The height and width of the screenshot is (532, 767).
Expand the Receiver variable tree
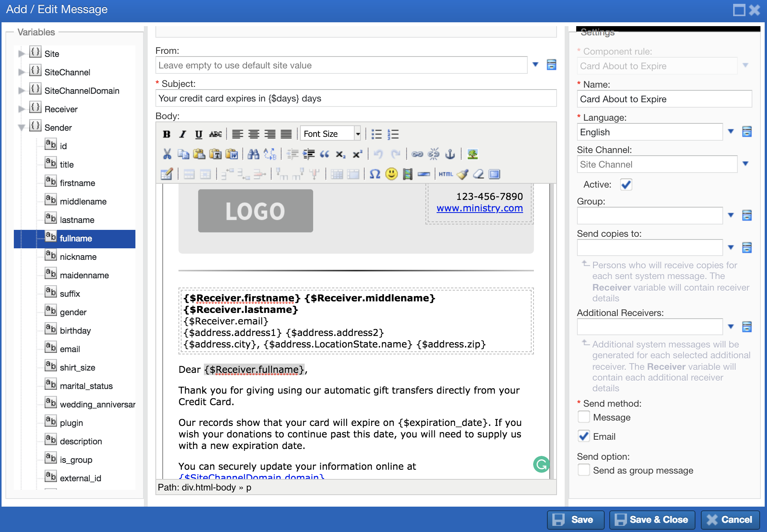coord(22,109)
